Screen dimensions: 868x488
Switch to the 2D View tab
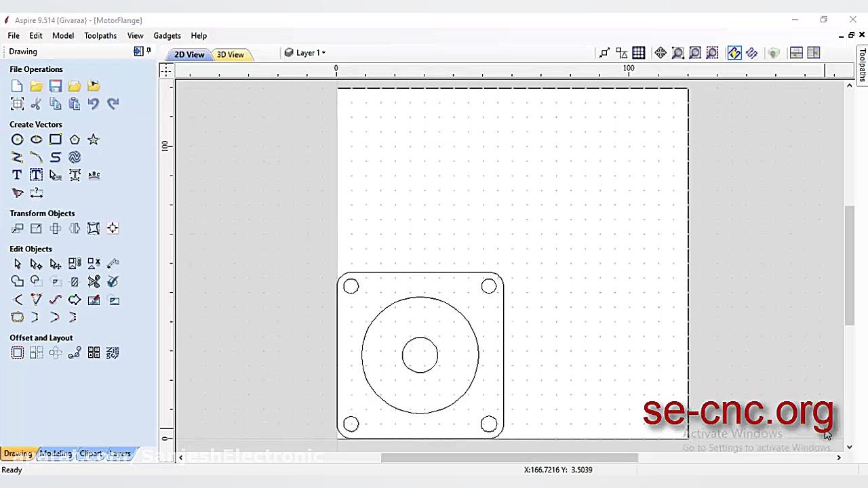pyautogui.click(x=189, y=54)
